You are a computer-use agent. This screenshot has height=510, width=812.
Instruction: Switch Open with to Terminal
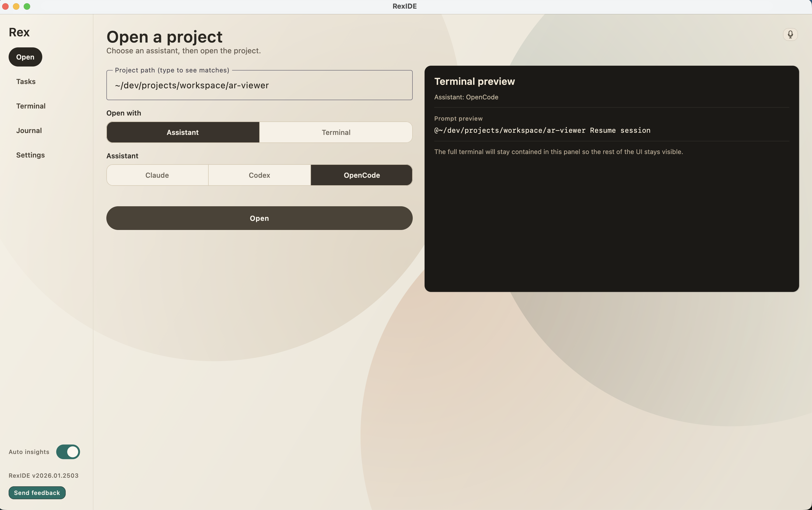coord(336,132)
